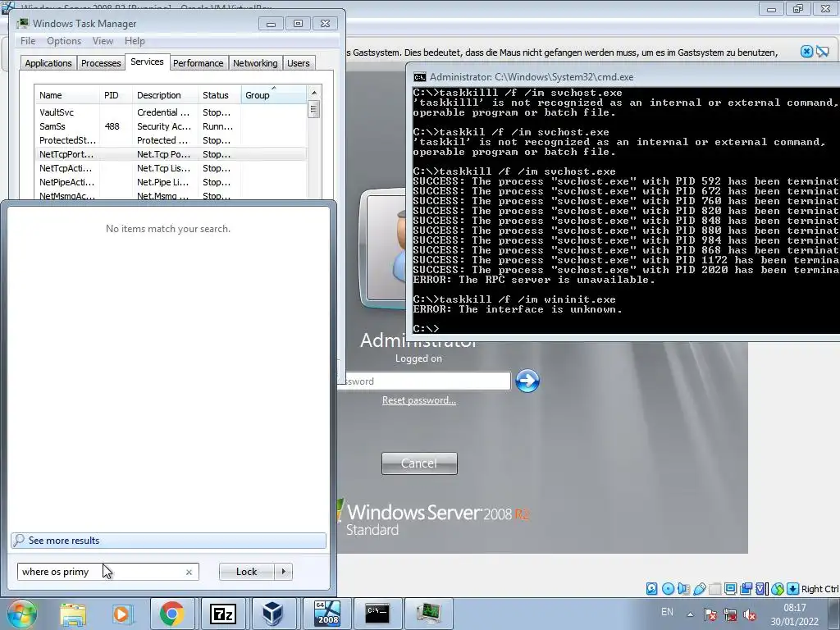
Task: Select the ProtectedSt... service row
Action: (171, 140)
